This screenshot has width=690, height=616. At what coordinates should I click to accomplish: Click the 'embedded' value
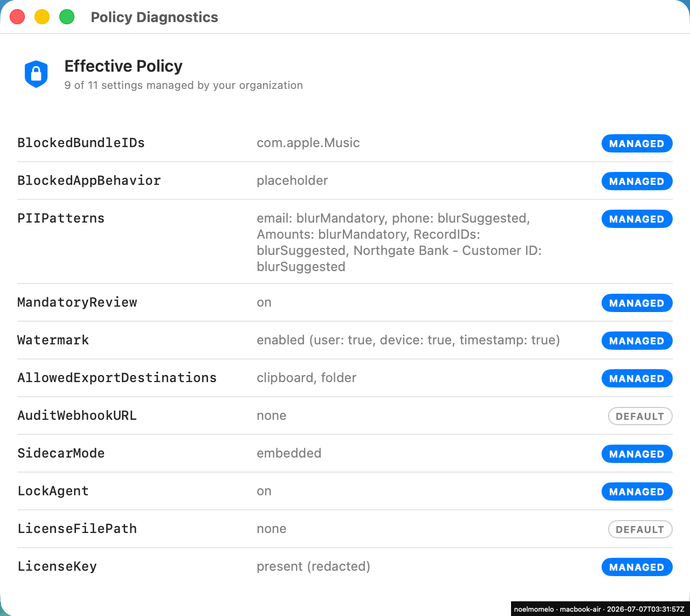pyautogui.click(x=289, y=453)
